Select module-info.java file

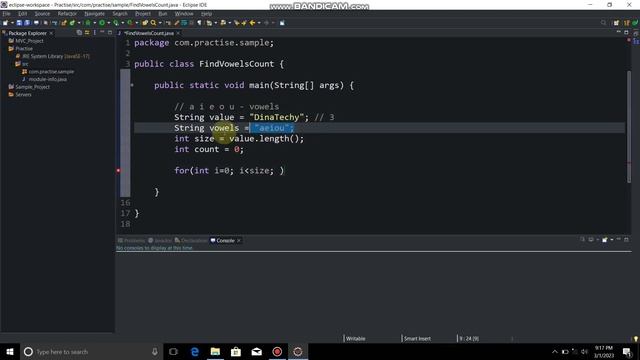point(47,79)
